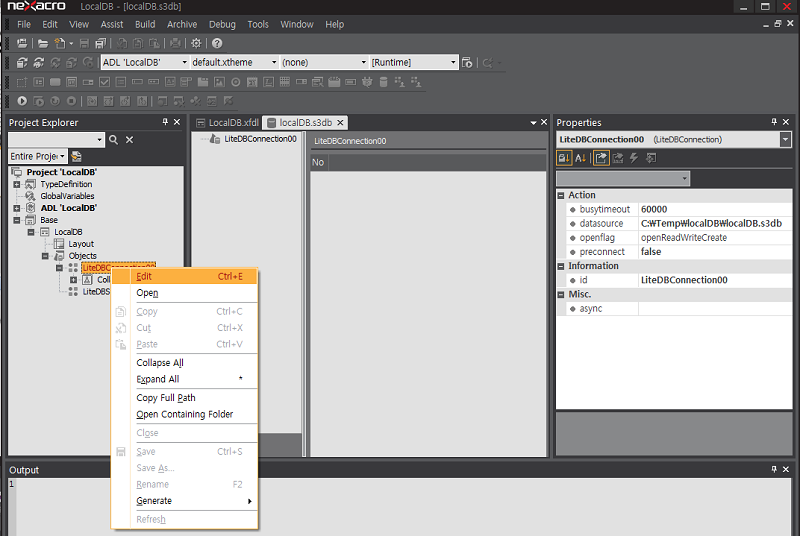Click the search magnifier in Project Explorer
This screenshot has height=536, width=800.
point(113,139)
